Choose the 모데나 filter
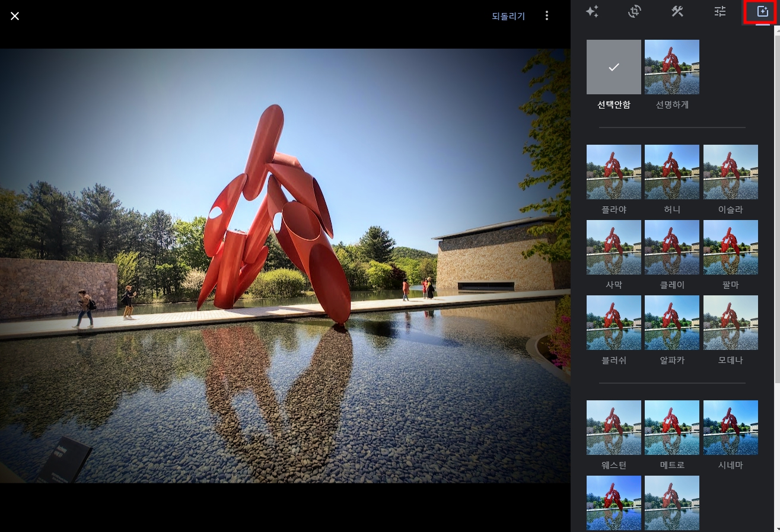Screen dimensions: 780x532 tap(731, 323)
